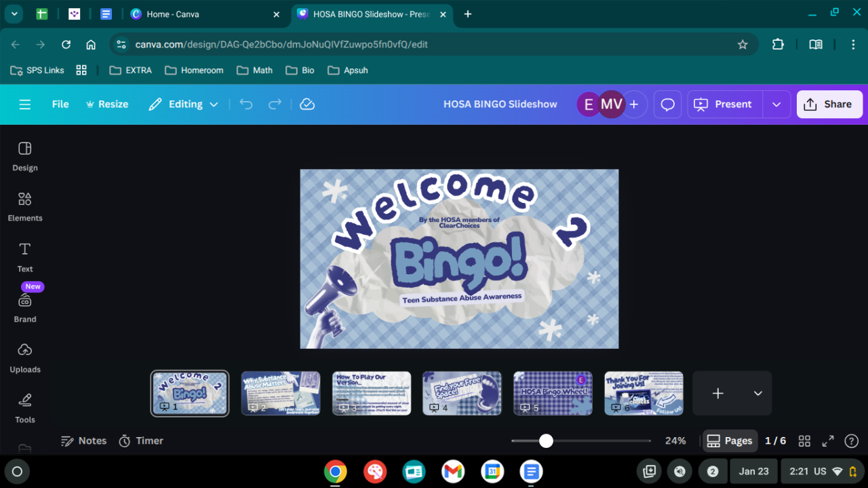868x488 pixels.
Task: Select page 1 Welcome 2 Bingo thumbnail
Action: (190, 393)
